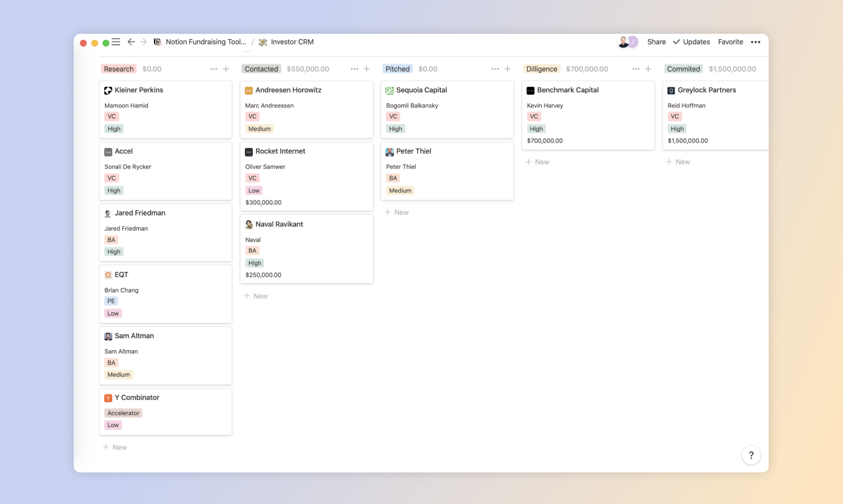Open the three-dot page options menu
This screenshot has height=504, width=843.
[x=755, y=42]
